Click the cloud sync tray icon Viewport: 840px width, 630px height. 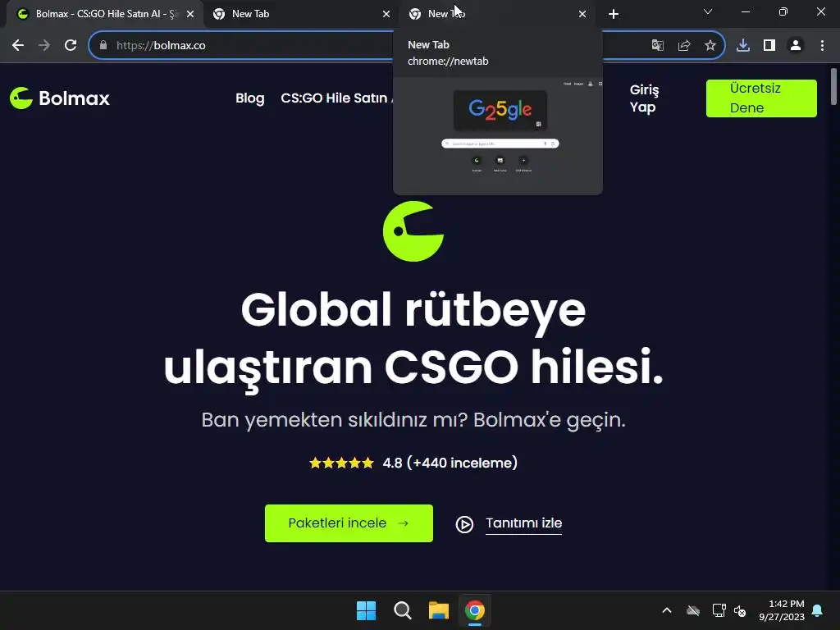pyautogui.click(x=692, y=610)
